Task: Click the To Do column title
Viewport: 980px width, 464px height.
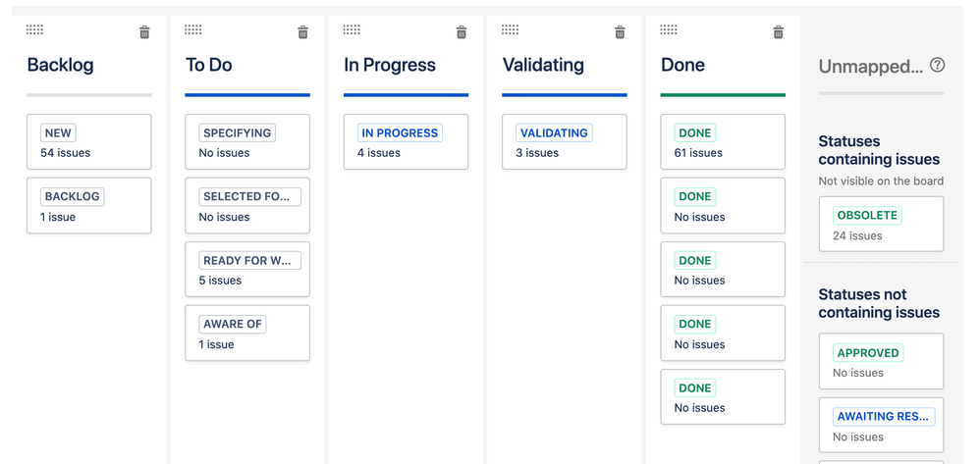Action: pos(209,65)
